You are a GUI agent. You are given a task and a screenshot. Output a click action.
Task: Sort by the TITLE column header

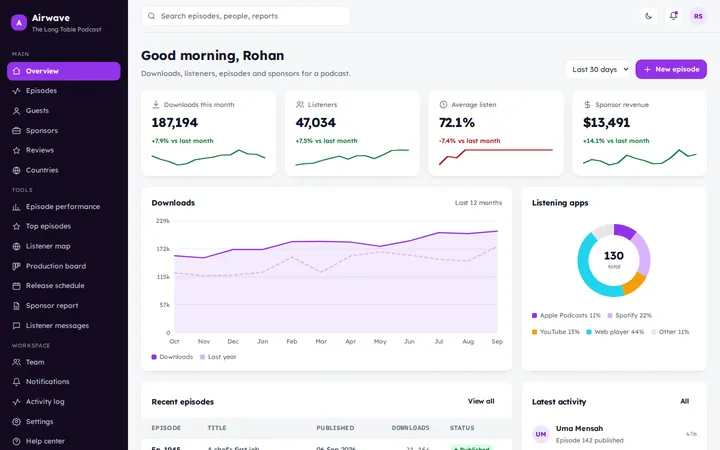click(x=217, y=428)
